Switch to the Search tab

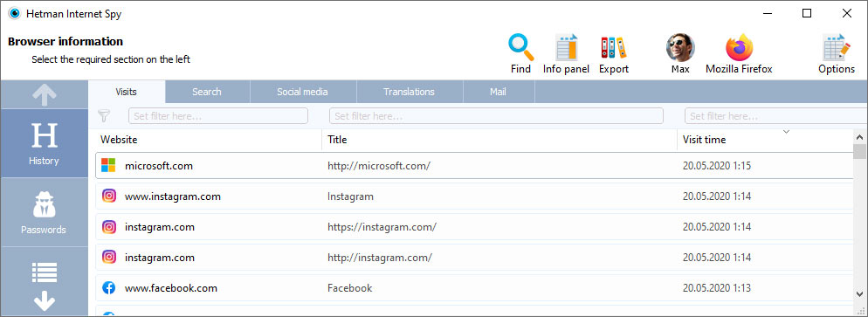[207, 92]
